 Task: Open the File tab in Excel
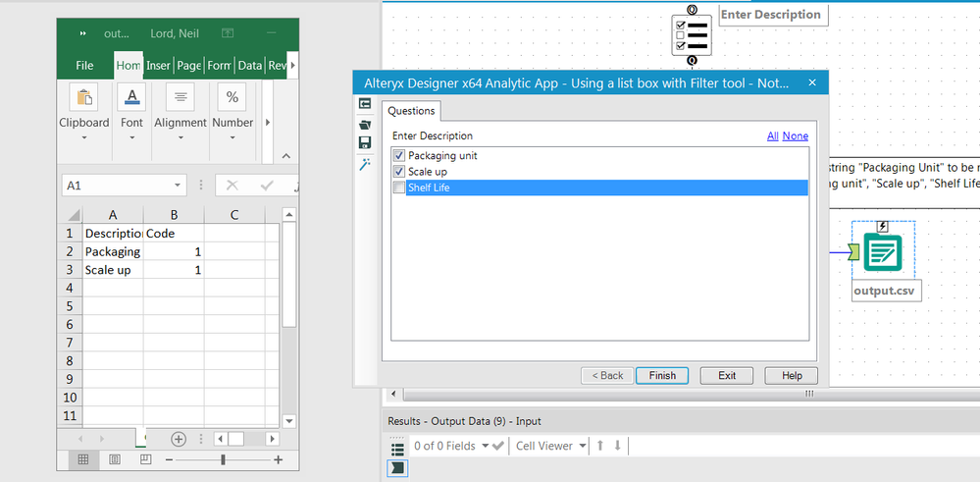click(x=84, y=65)
